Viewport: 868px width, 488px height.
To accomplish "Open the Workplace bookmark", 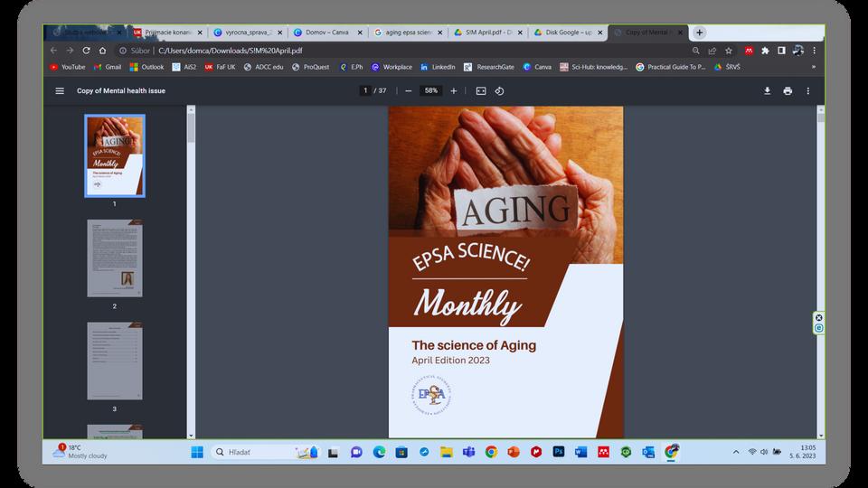I will pos(392,67).
